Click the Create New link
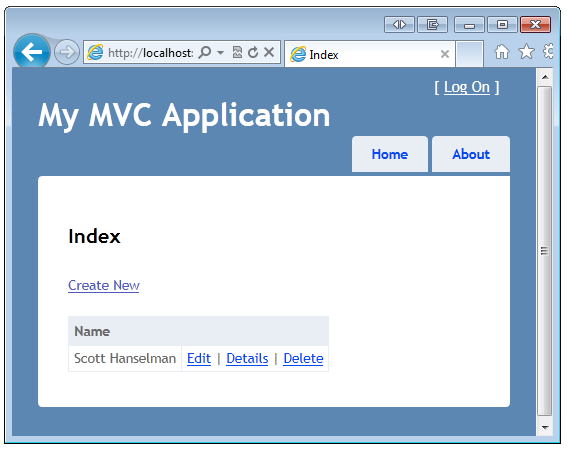 [x=104, y=285]
